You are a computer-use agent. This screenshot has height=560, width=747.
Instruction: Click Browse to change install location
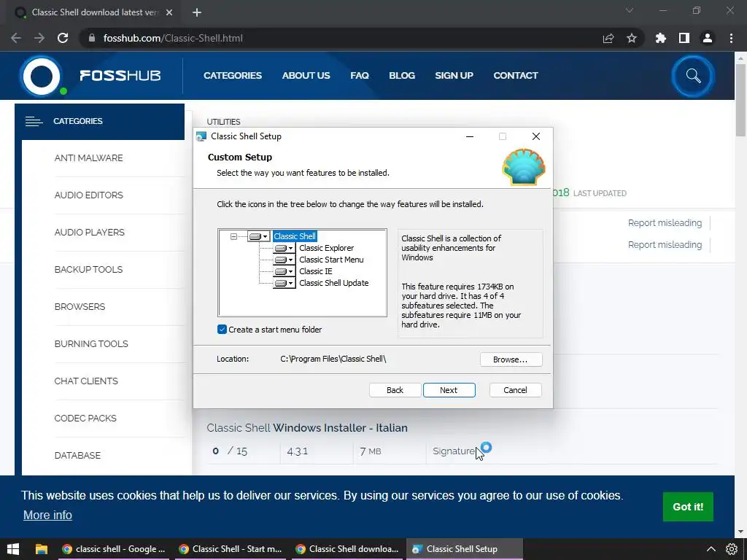pos(511,359)
